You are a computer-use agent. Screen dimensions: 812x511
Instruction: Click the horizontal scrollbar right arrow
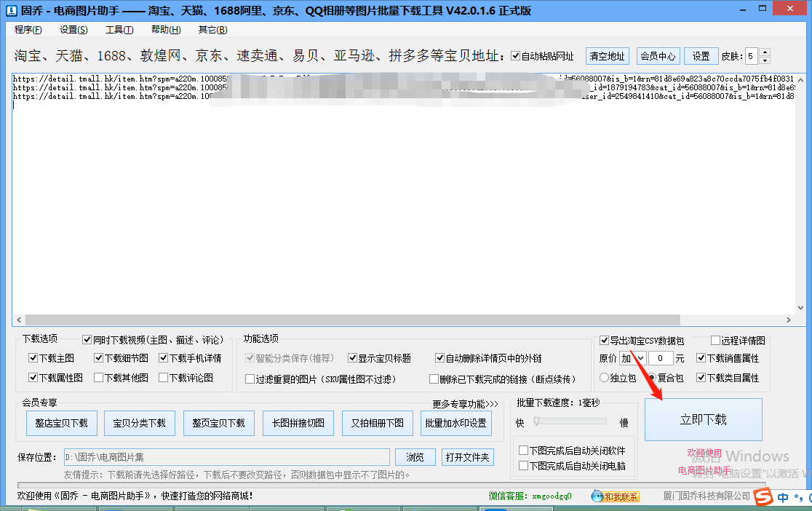pos(789,320)
